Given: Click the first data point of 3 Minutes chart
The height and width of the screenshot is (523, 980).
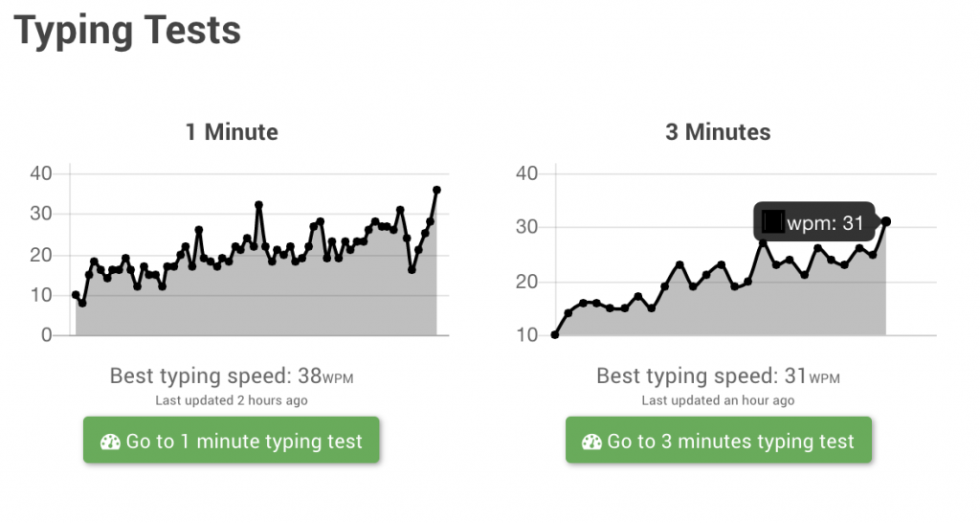Looking at the screenshot, I should tap(554, 334).
